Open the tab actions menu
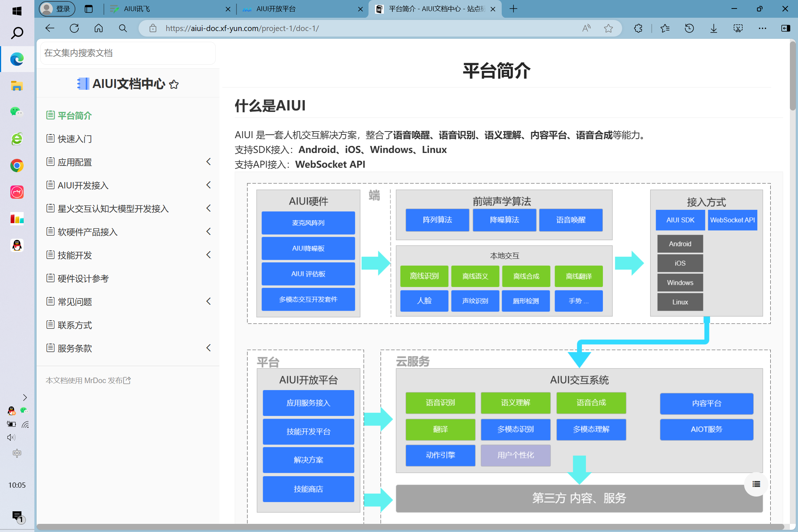 coord(89,9)
